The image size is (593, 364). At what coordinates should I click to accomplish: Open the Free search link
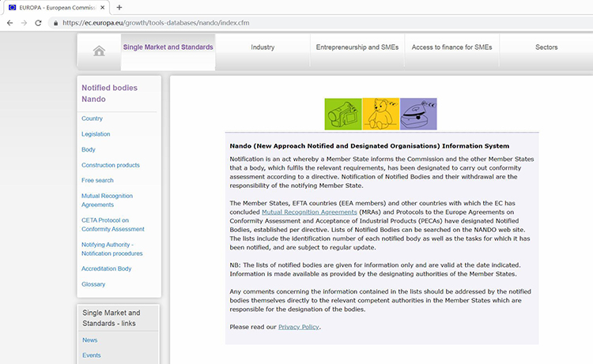coord(97,181)
